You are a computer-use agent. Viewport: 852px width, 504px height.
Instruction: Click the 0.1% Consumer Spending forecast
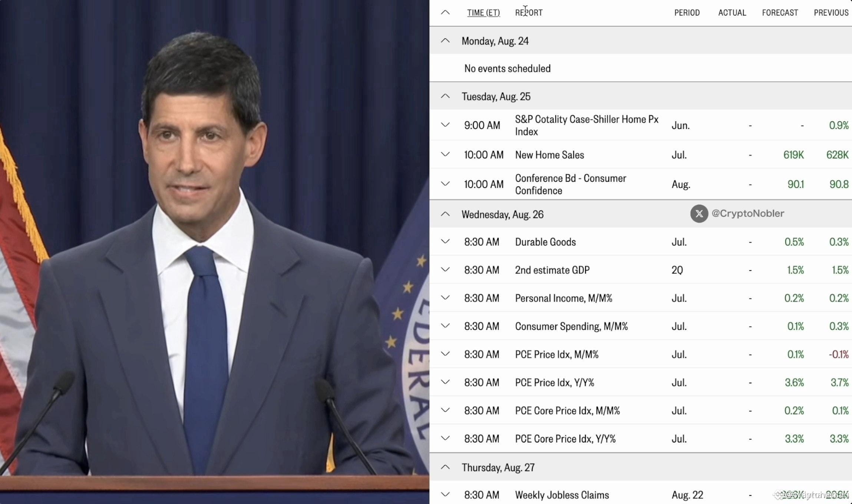[x=796, y=326]
